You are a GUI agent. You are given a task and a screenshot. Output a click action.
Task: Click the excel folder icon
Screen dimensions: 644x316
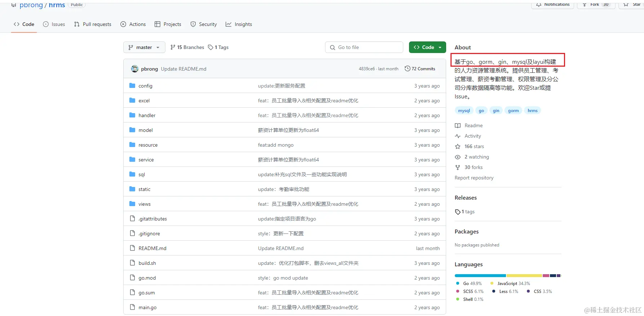(x=132, y=101)
